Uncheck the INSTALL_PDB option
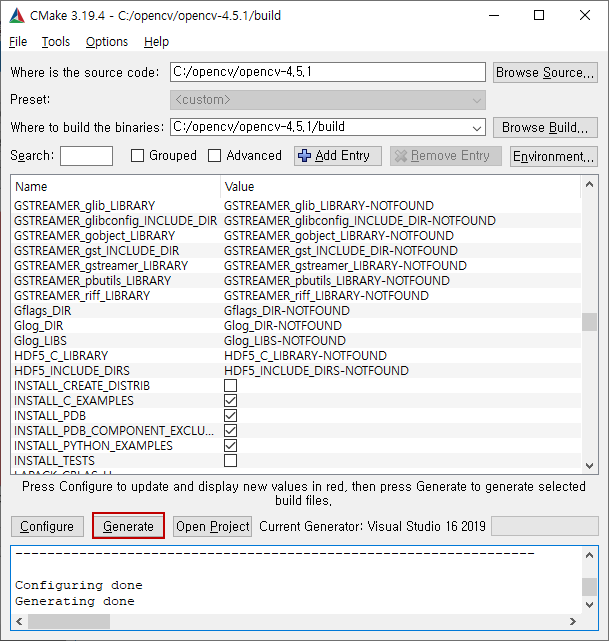 231,416
